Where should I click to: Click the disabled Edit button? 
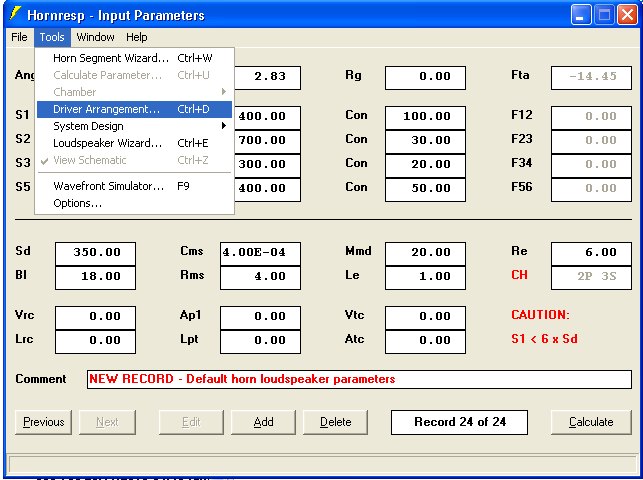pos(191,422)
